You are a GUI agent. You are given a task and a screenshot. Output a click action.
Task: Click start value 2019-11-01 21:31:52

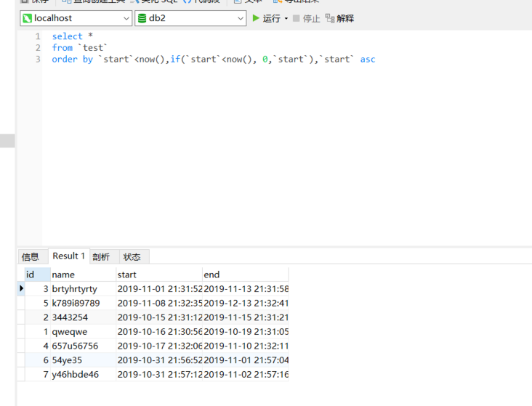(x=159, y=289)
